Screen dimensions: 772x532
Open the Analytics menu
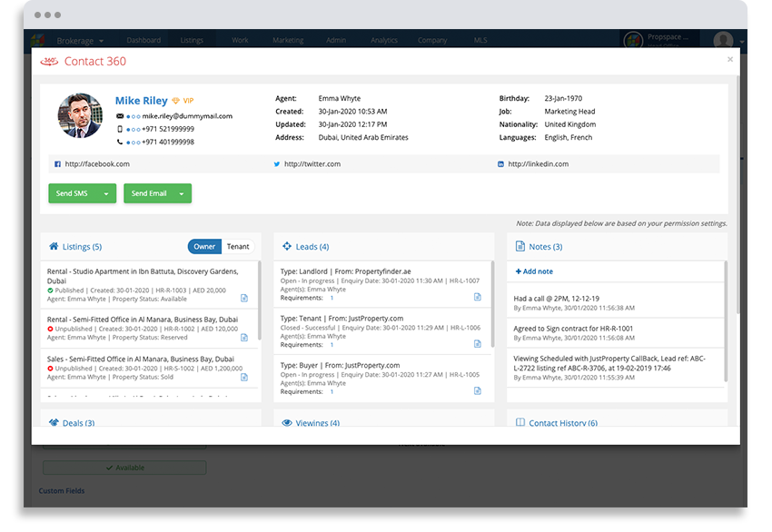tap(384, 40)
